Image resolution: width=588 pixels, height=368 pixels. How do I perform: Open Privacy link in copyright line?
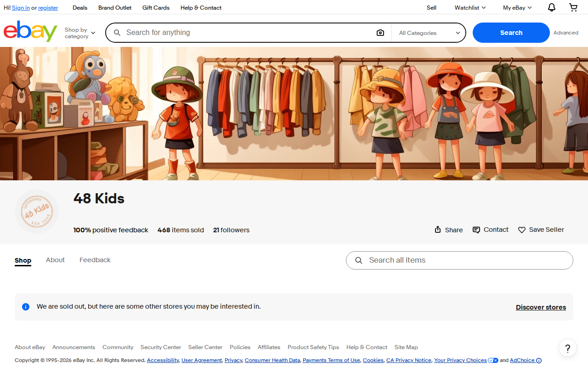[x=233, y=361]
